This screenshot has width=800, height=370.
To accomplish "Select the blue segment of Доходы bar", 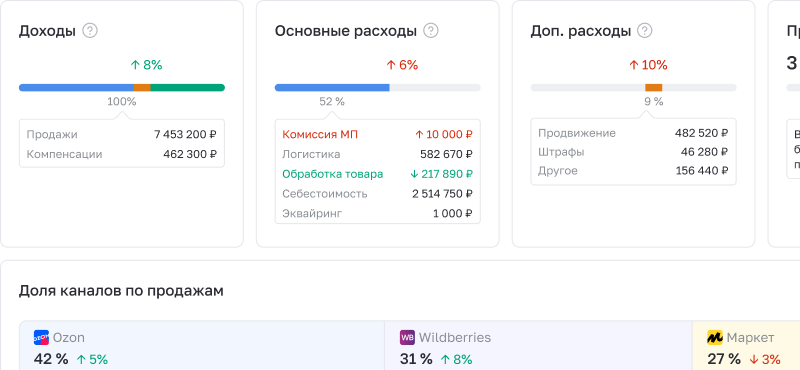I will [77, 87].
